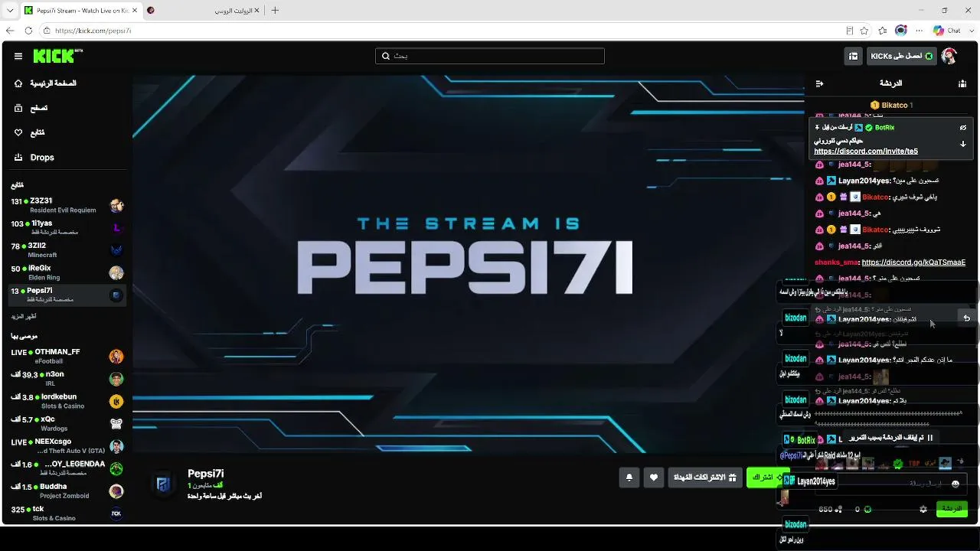Open recommended channel n3on
The image size is (980, 551).
point(67,378)
